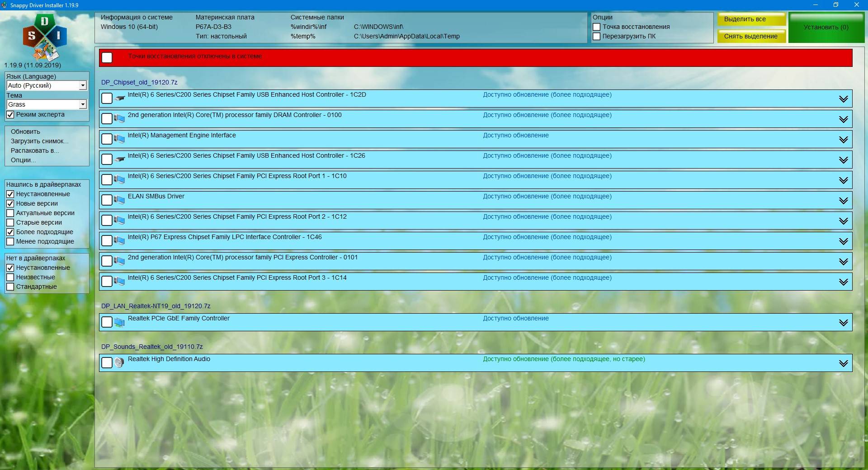The image size is (868, 470).
Task: Expand details for USB Host Controller 1C2D
Action: (x=843, y=99)
